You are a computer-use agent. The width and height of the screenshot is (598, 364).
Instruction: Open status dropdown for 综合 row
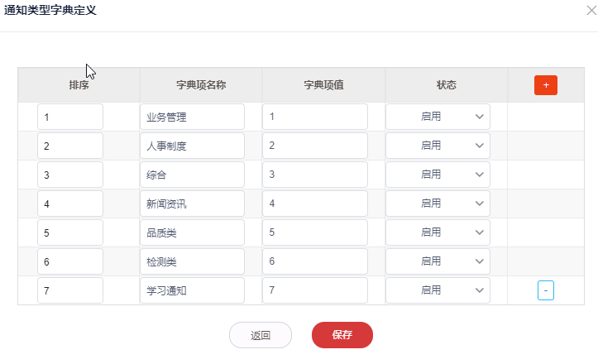click(x=438, y=175)
